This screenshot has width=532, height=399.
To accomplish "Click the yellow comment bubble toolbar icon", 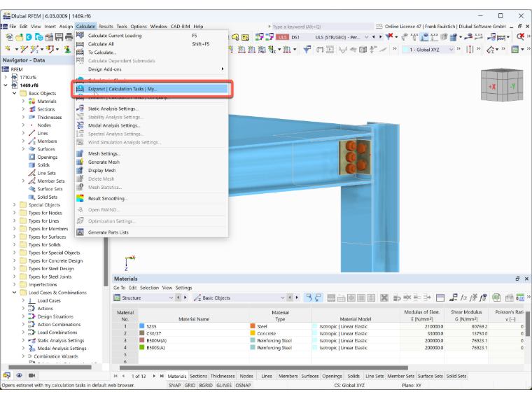I will point(235,37).
